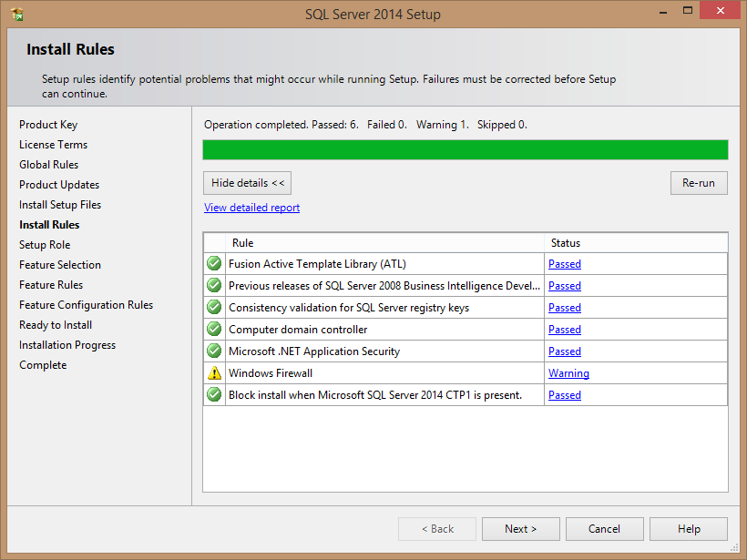Image resolution: width=747 pixels, height=560 pixels.
Task: Collapse the rule list with Hide details
Action: 248,183
